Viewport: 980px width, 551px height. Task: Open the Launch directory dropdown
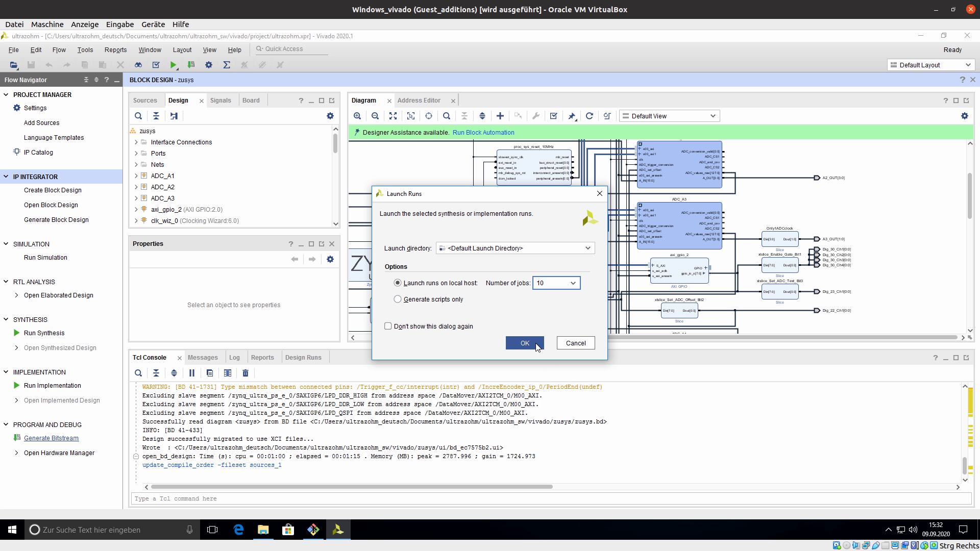click(x=587, y=248)
